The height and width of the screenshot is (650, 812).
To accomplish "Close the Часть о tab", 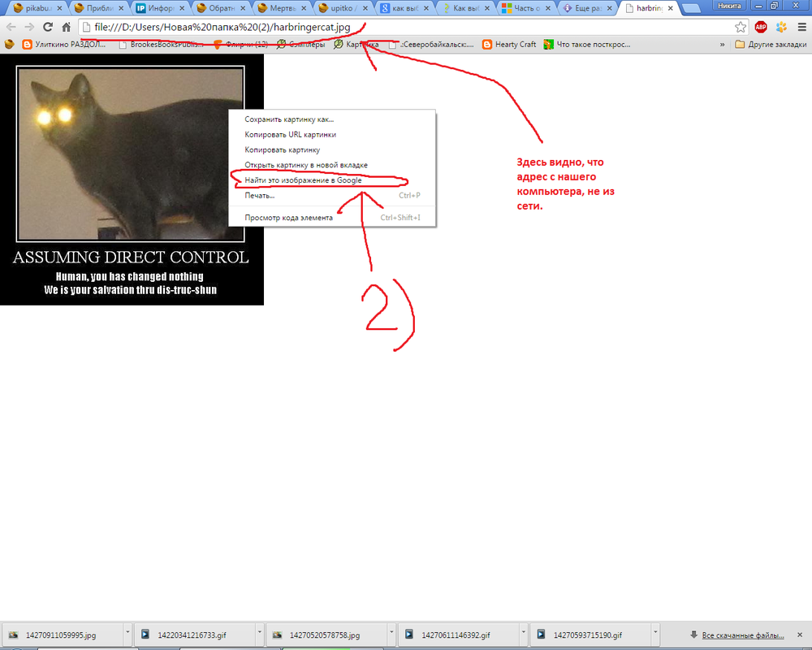I will [548, 8].
